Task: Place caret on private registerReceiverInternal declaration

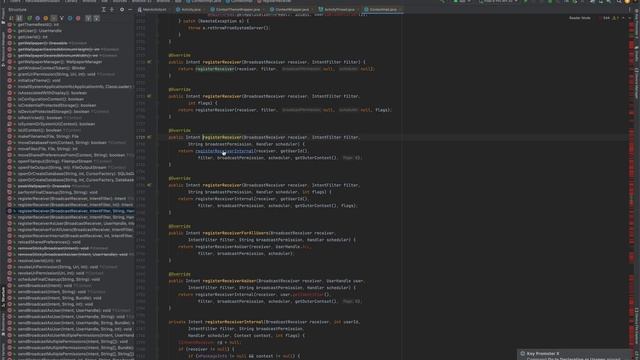Action: click(x=233, y=322)
